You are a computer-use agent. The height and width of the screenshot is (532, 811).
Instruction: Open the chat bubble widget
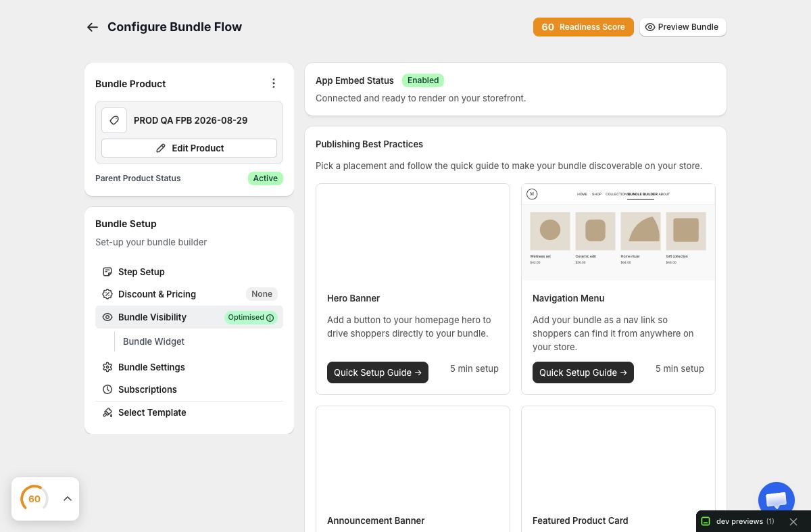(777, 500)
